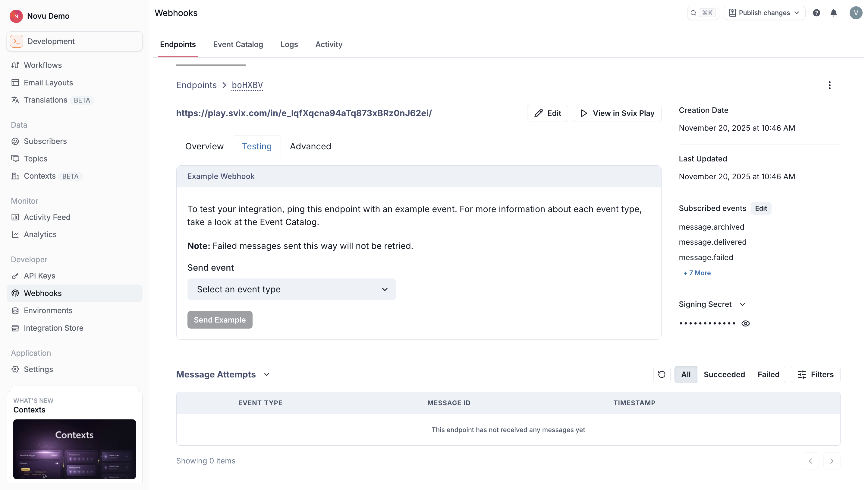The image size is (868, 490).
Task: Open the endpoint options three-dot menu
Action: pos(829,85)
